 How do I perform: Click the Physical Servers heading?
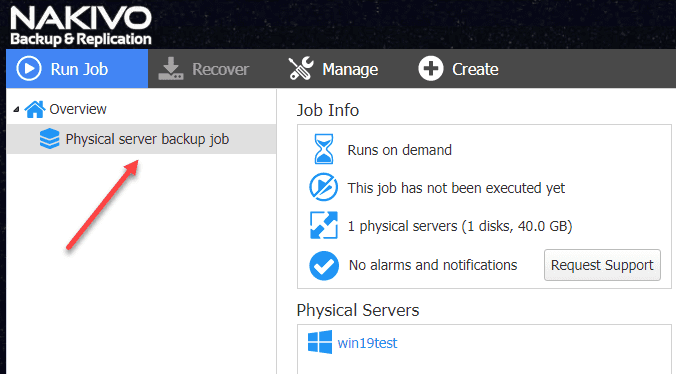358,310
